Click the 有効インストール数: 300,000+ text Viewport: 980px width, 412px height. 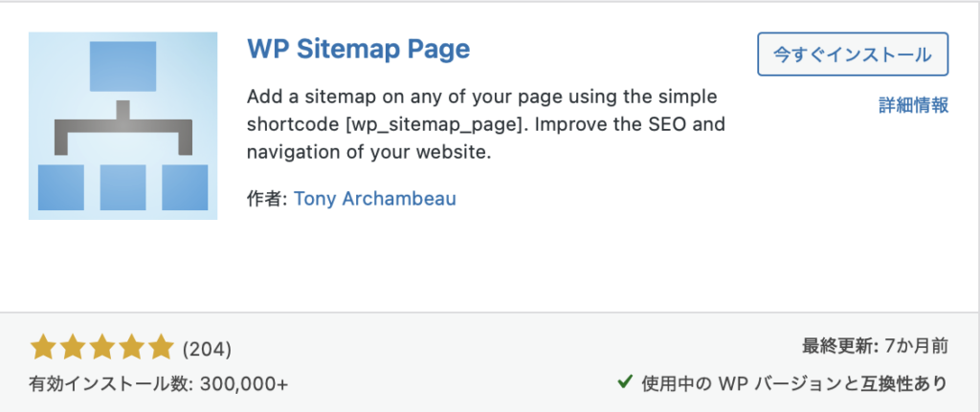[159, 383]
